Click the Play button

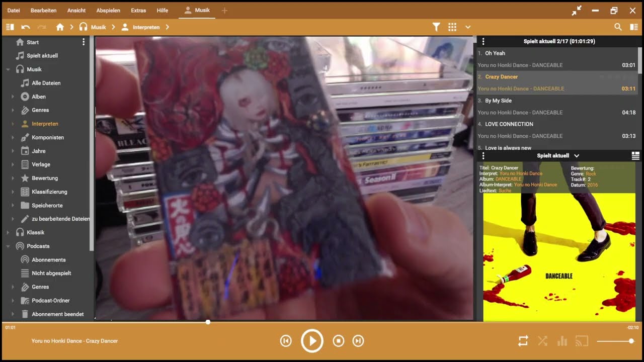coord(312,341)
